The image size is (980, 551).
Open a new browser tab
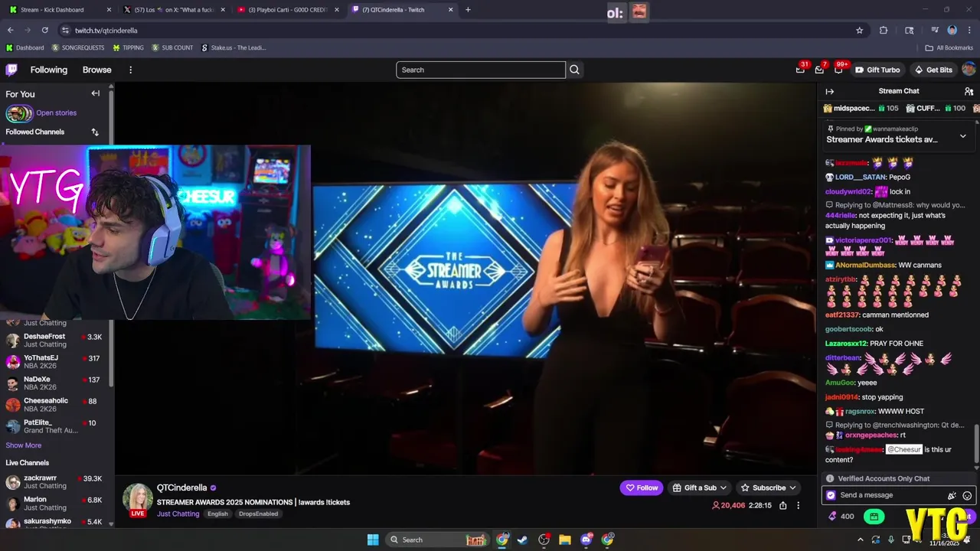468,10
